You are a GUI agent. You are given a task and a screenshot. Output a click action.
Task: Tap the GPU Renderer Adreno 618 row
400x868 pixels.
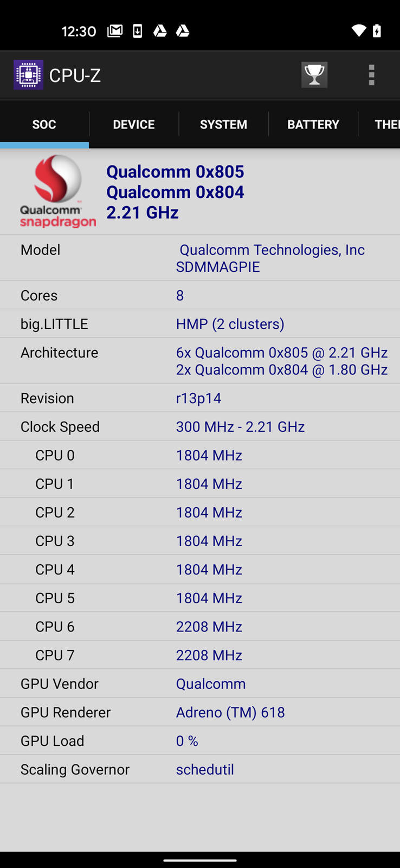(200, 712)
